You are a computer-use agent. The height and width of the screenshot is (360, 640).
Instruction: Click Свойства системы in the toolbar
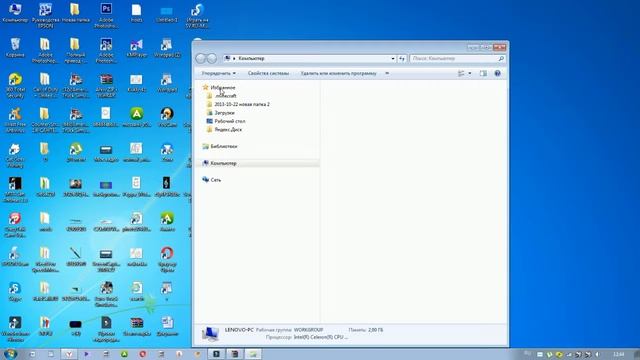coord(268,73)
